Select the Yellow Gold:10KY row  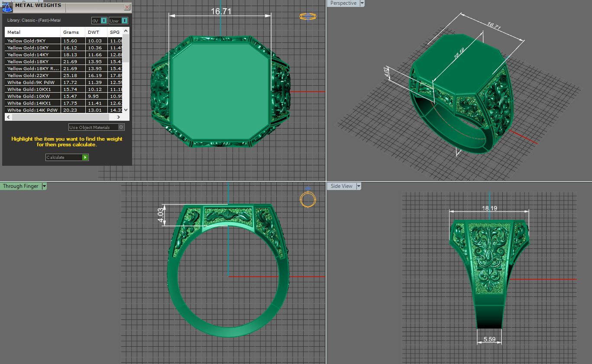point(64,48)
